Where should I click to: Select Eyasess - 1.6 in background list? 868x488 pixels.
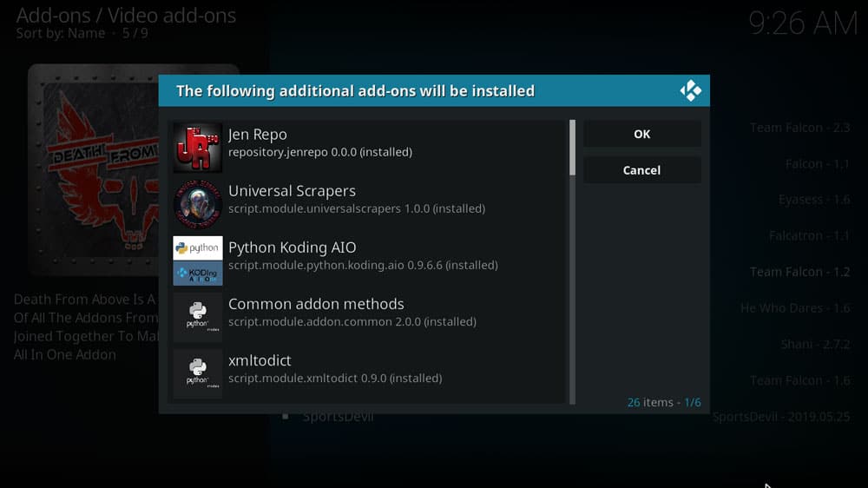click(x=814, y=200)
